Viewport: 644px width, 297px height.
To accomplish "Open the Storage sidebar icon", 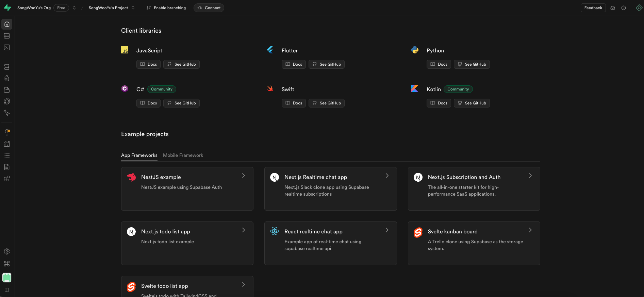I will point(7,90).
